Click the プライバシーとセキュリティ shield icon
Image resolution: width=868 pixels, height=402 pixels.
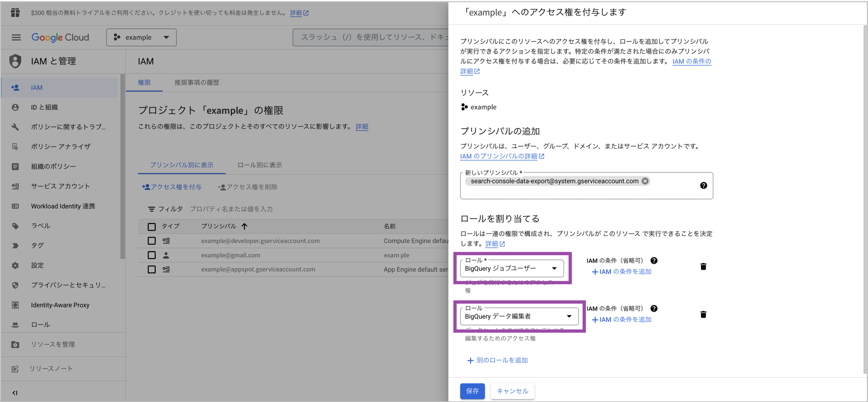(15, 285)
